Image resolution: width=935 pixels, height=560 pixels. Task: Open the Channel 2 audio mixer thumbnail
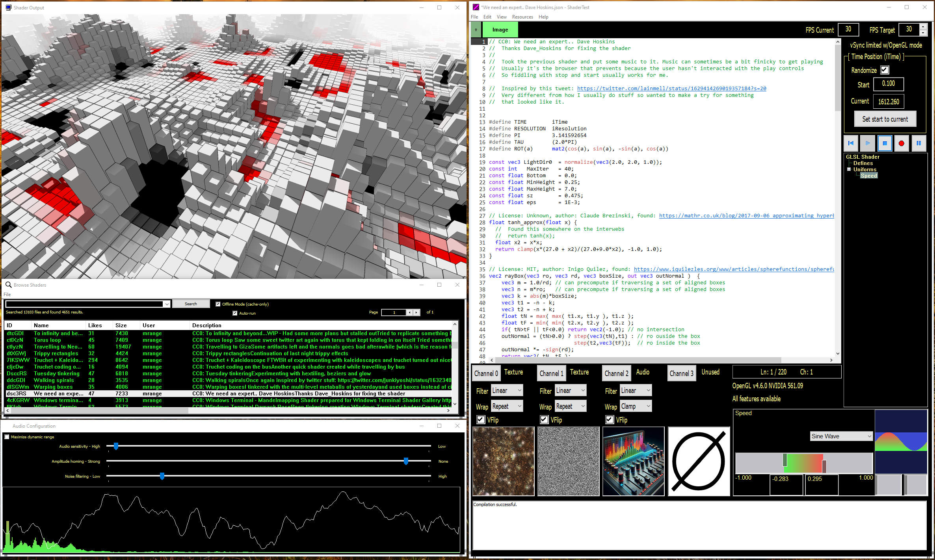tap(634, 461)
